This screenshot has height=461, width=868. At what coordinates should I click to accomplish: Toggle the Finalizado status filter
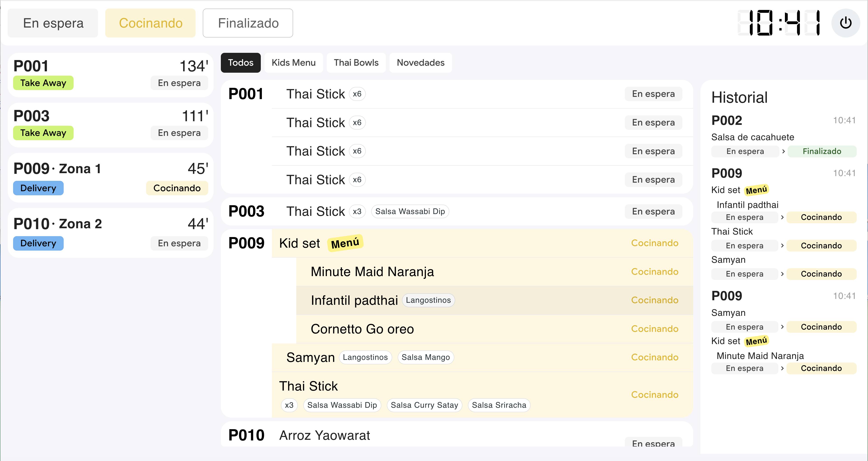point(248,23)
